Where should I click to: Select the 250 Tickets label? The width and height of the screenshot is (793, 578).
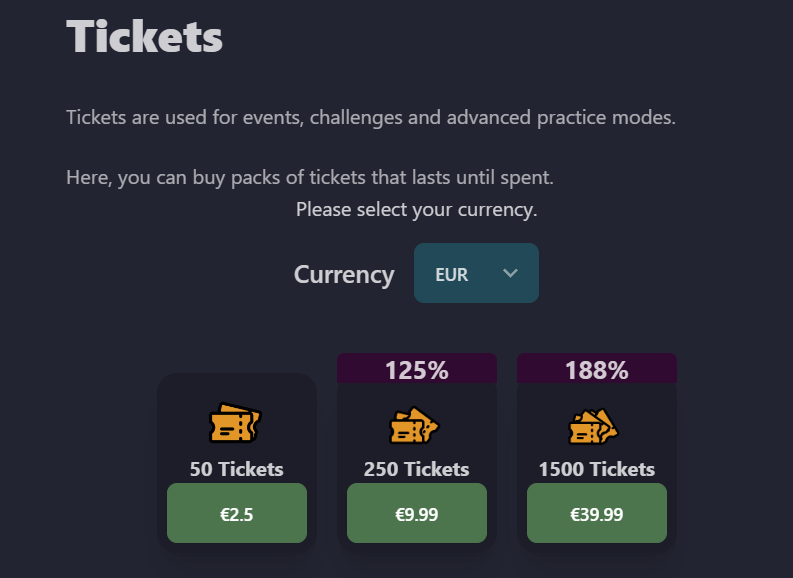(417, 469)
